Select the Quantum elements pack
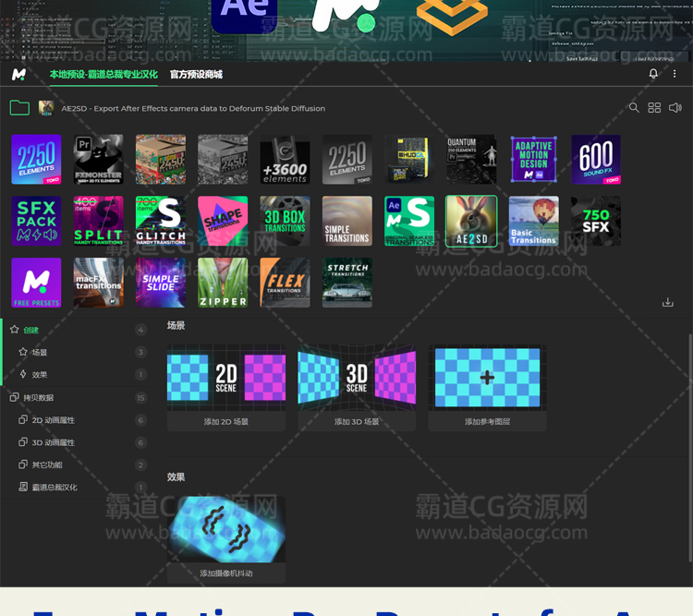This screenshot has width=693, height=616. [471, 160]
